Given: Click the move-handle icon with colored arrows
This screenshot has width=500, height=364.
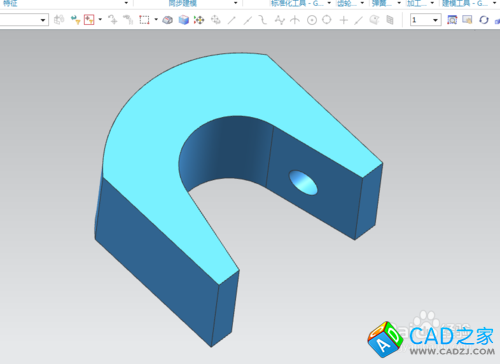Looking at the screenshot, I should click(199, 20).
